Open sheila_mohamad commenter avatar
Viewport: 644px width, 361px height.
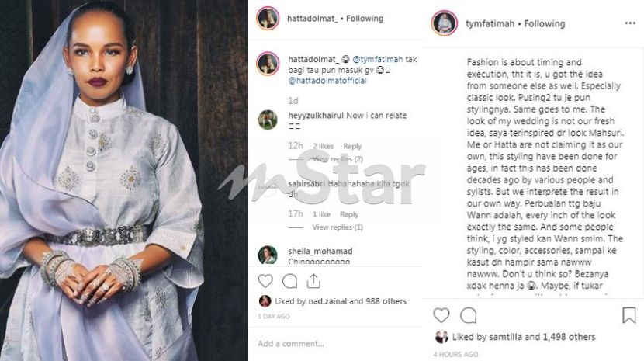coord(268,255)
